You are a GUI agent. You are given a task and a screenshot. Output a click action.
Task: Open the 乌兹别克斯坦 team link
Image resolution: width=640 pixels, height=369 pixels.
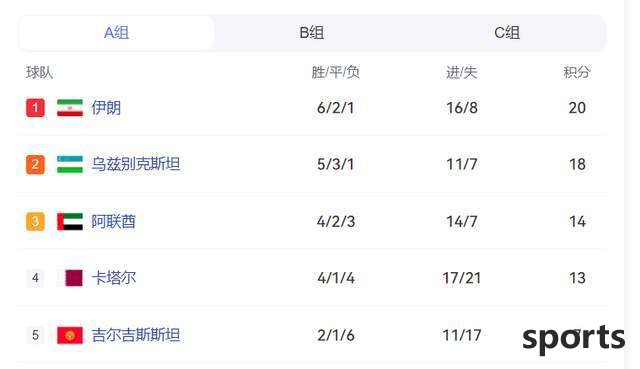point(136,164)
